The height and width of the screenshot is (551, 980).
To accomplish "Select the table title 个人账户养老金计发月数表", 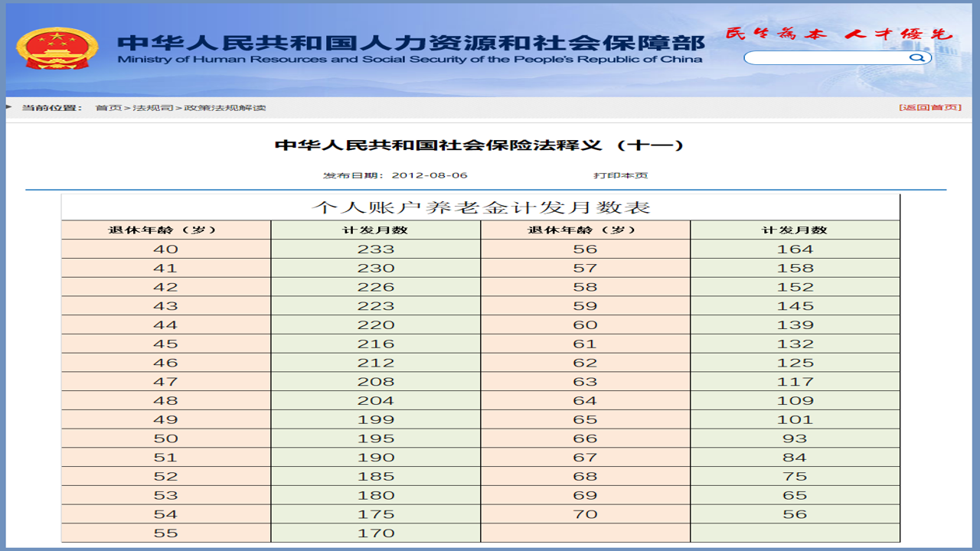I will point(481,207).
